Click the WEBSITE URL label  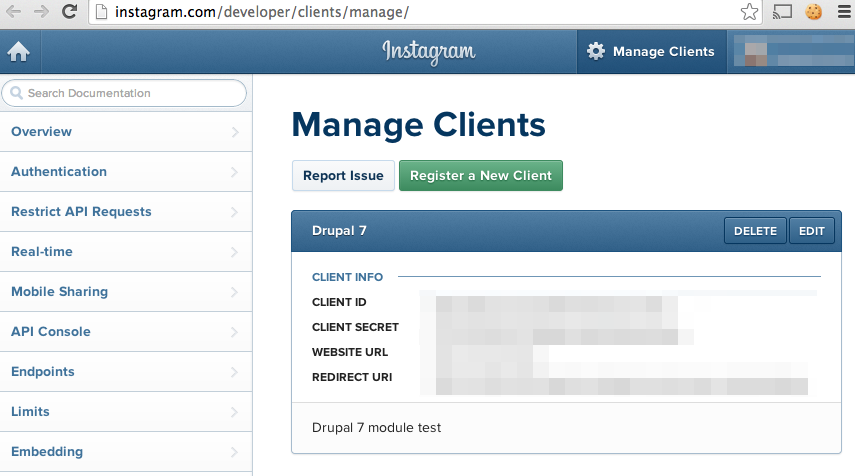(350, 352)
